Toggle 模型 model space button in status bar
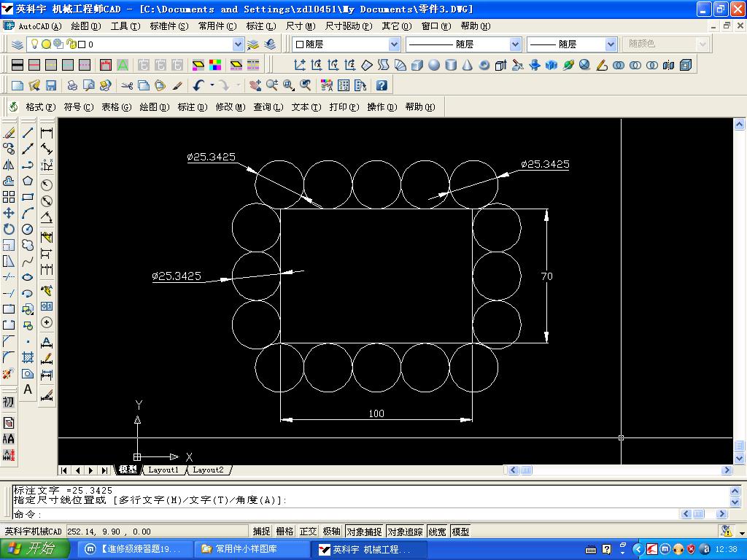The height and width of the screenshot is (560, 747). [460, 532]
